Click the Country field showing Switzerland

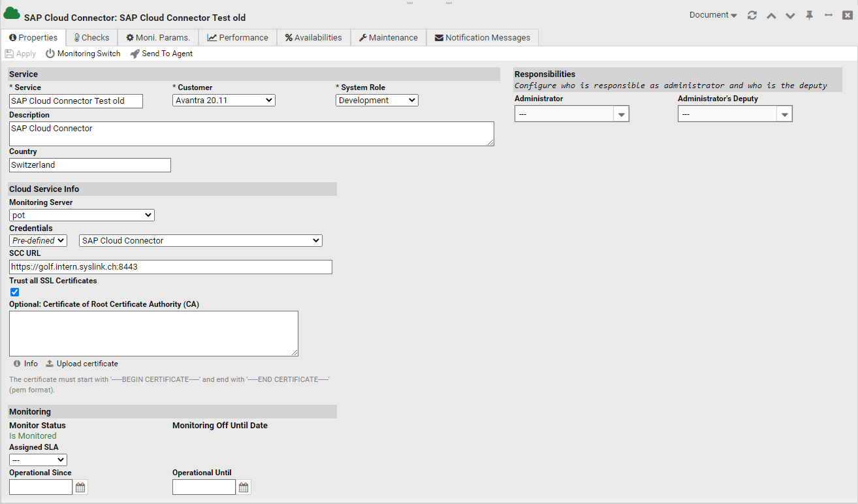pos(90,165)
